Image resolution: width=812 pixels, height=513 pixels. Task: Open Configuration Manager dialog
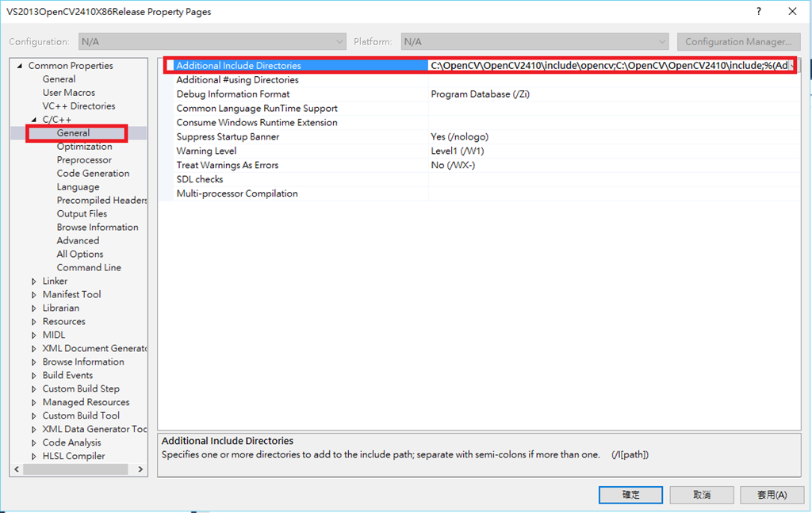738,41
